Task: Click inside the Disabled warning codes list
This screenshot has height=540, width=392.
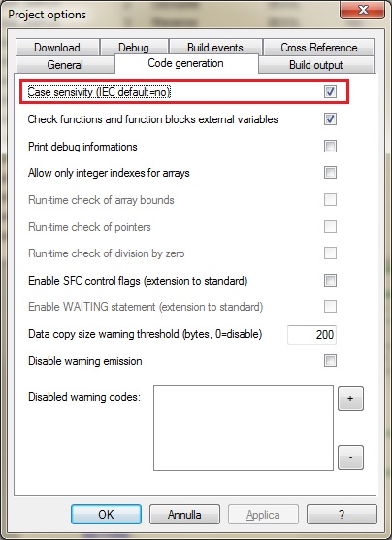Action: pyautogui.click(x=244, y=427)
